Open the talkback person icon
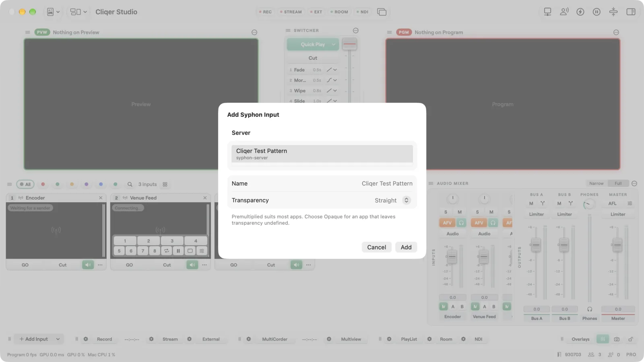Image resolution: width=644 pixels, height=362 pixels. coord(564,12)
